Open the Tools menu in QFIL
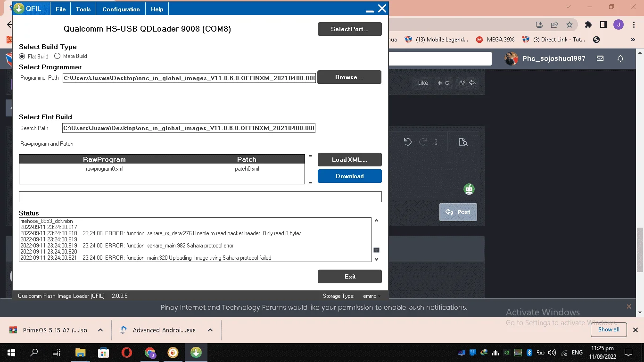 (x=83, y=9)
